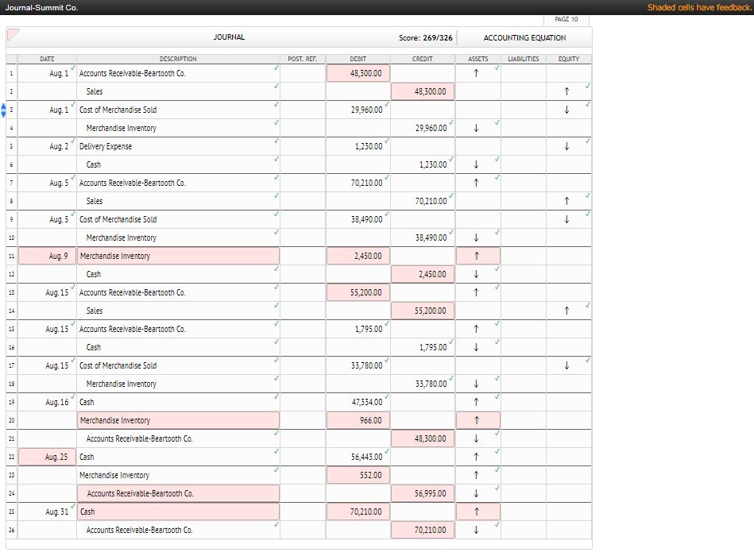Click the POST. REF. column header
This screenshot has width=754, height=560.
tap(303, 59)
